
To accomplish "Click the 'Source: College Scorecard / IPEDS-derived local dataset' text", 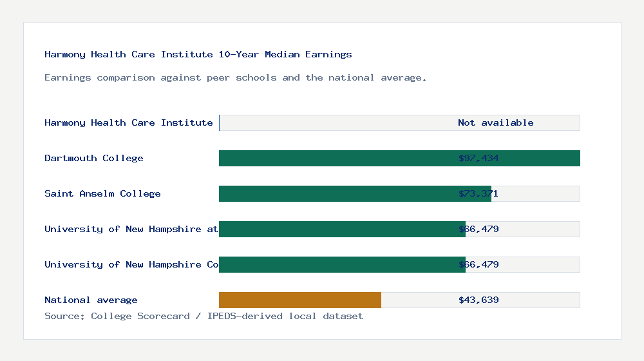I will click(x=204, y=316).
